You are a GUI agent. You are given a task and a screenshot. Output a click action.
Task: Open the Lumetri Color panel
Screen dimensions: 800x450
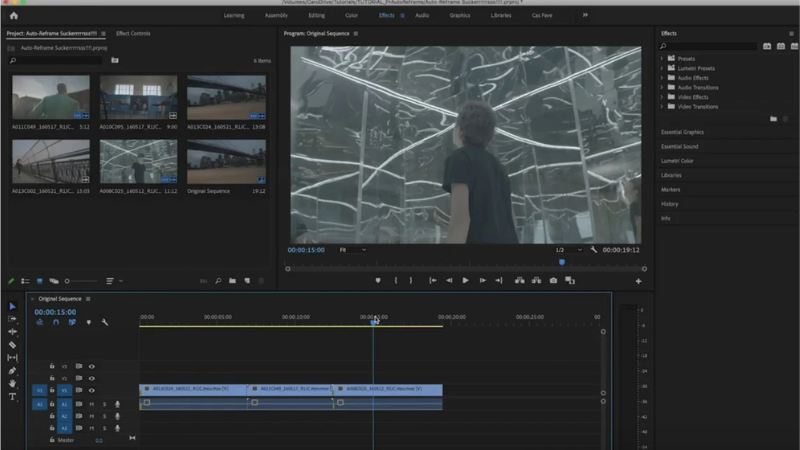pyautogui.click(x=677, y=161)
